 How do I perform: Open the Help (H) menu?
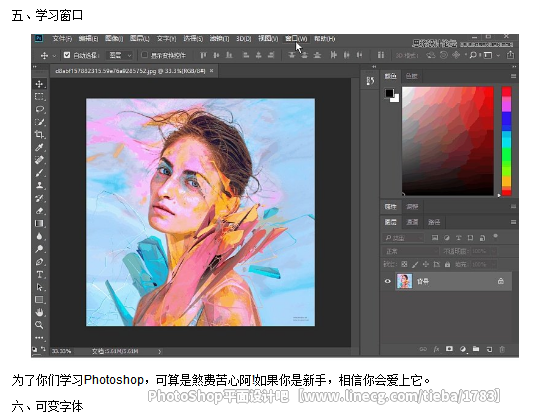(x=324, y=39)
